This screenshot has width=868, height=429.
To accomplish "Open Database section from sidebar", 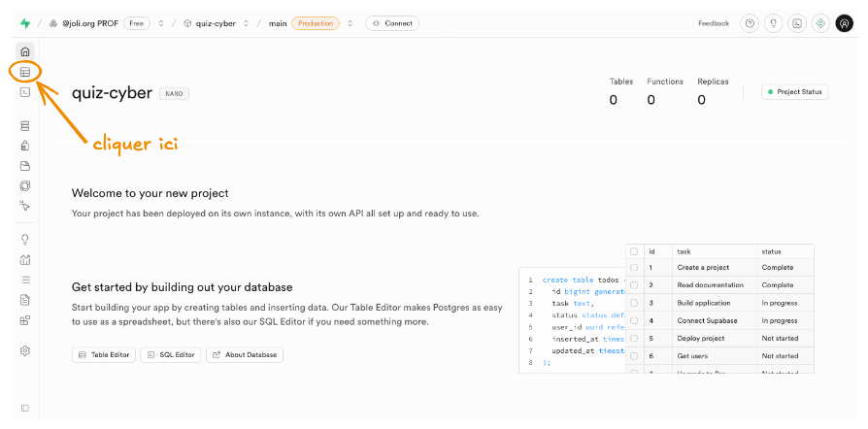I will 25,126.
